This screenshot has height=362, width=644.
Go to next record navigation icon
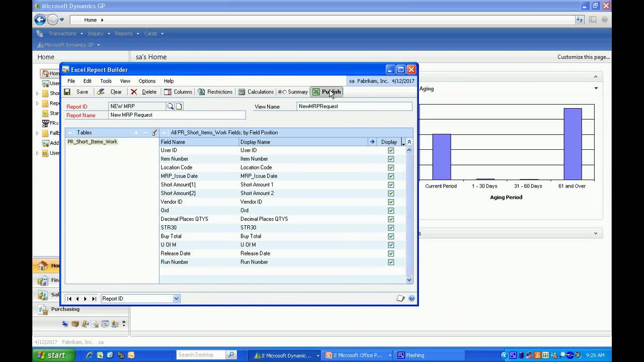pos(86,299)
